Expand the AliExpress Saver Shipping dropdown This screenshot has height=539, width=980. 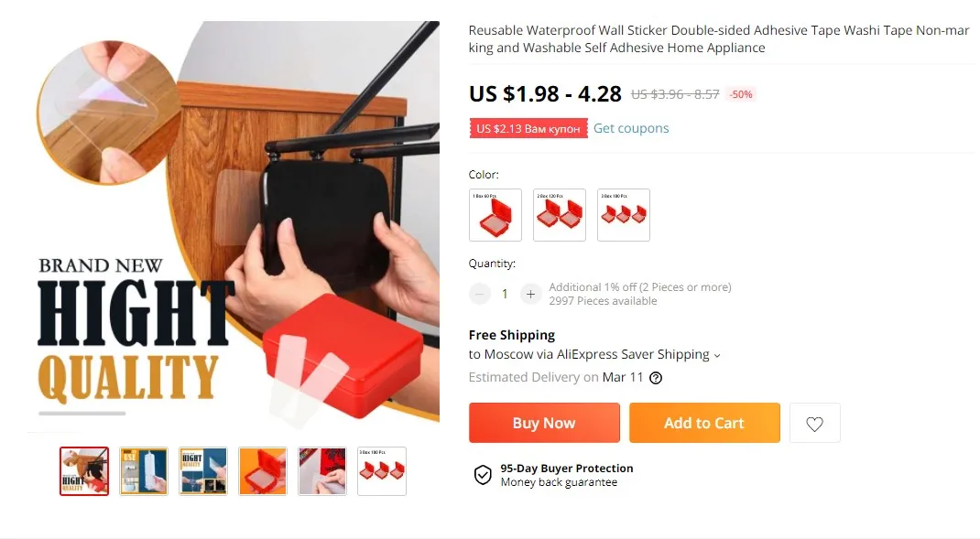pos(717,355)
